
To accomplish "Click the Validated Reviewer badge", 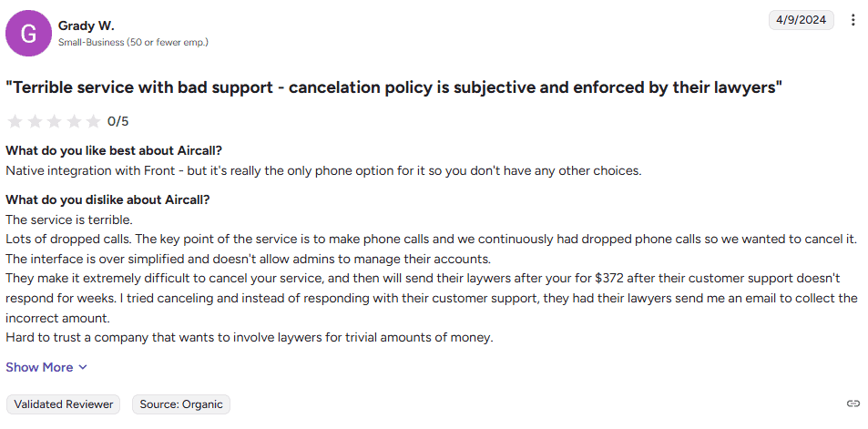I will (x=64, y=403).
